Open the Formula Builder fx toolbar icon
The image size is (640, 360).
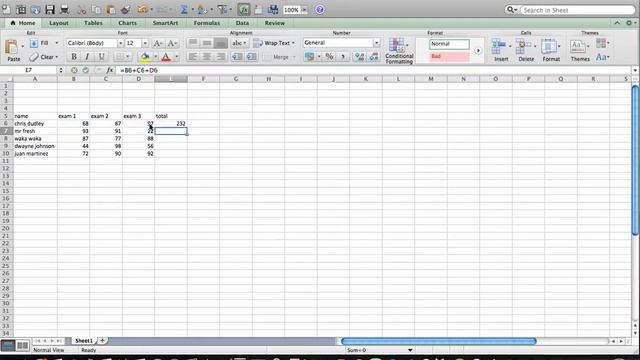point(244,9)
